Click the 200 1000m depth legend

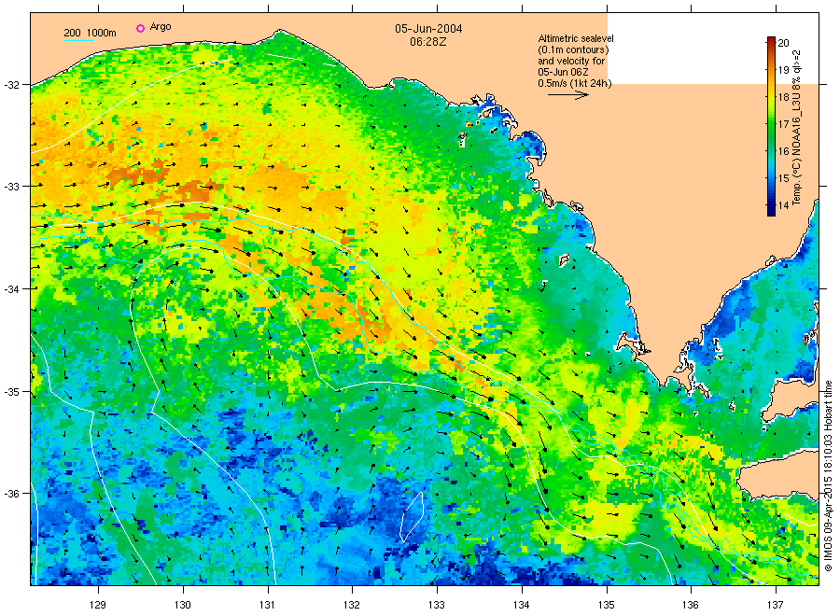(x=90, y=34)
